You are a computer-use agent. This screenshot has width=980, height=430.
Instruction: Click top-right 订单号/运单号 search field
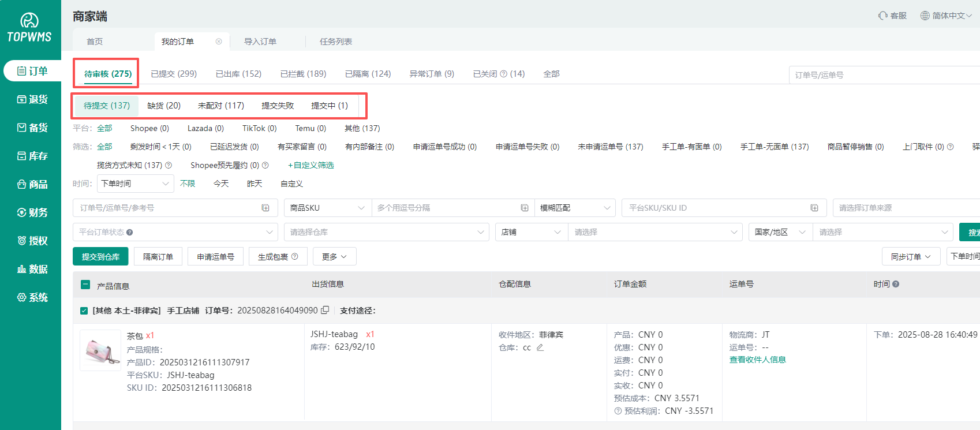pyautogui.click(x=884, y=75)
